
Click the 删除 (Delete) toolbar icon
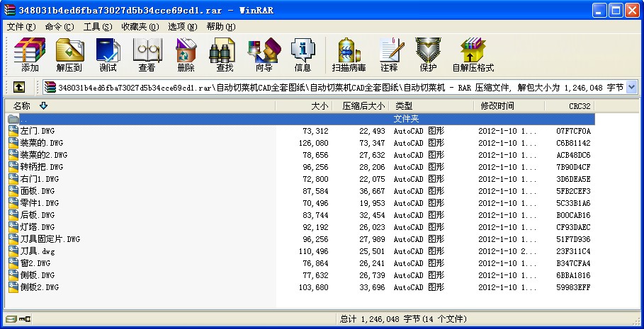tap(186, 55)
